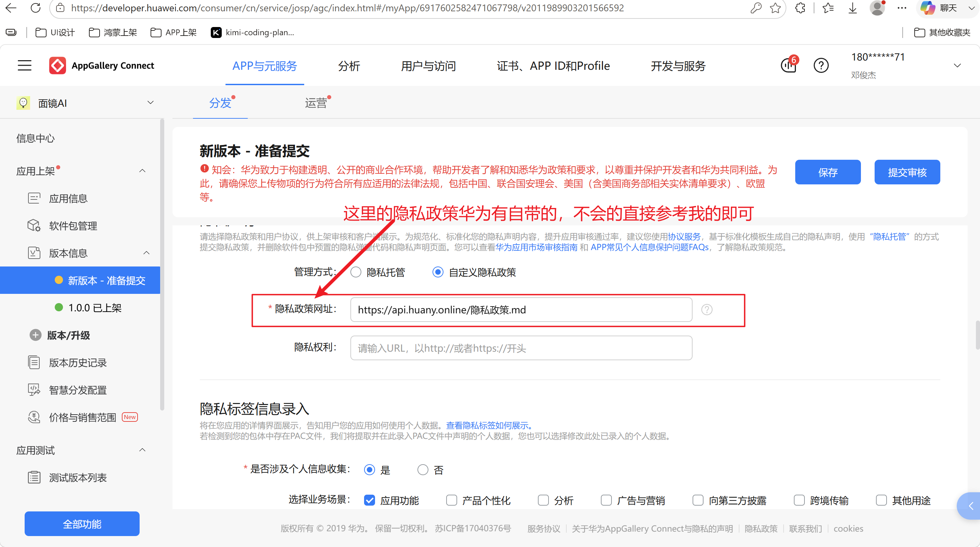Click the 版本信息 sidebar icon
The width and height of the screenshot is (980, 547).
click(x=34, y=253)
